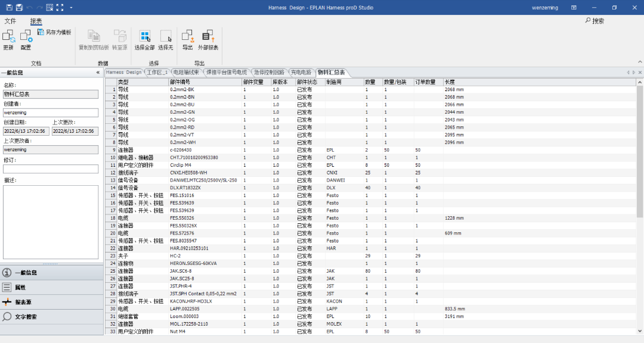Close the document tab with the X button

[640, 73]
